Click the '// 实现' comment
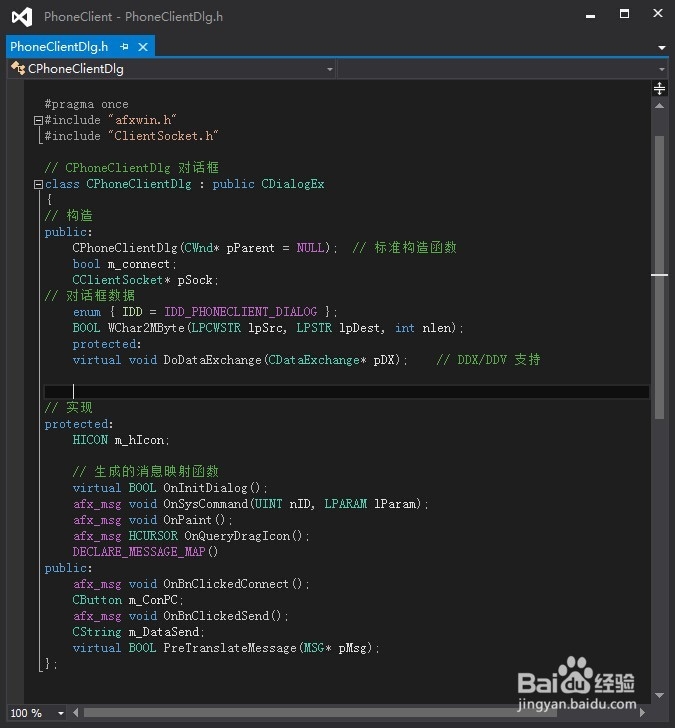 [x=69, y=408]
